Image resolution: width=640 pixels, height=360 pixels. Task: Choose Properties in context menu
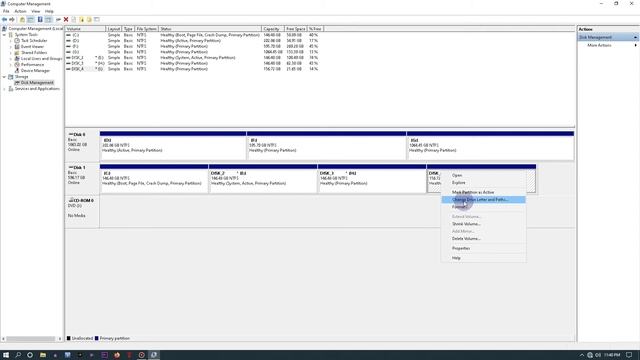point(483,248)
